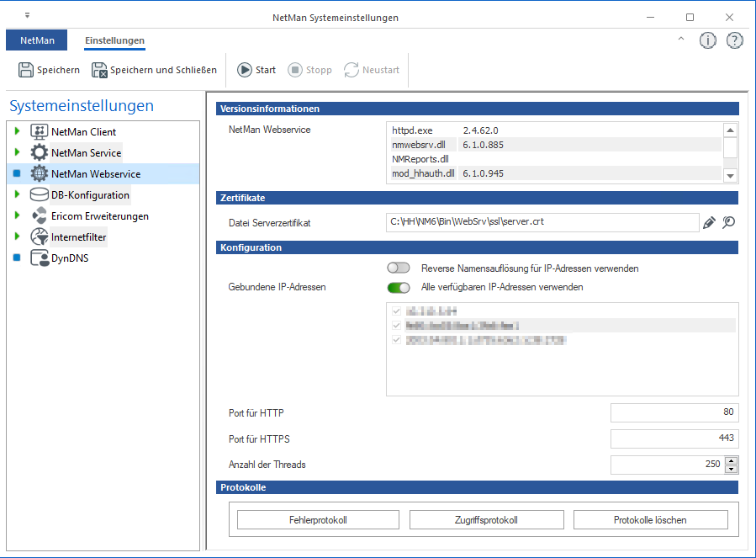This screenshot has width=756, height=558.
Task: Browse certificates using the magnifier icon
Action: 729,222
